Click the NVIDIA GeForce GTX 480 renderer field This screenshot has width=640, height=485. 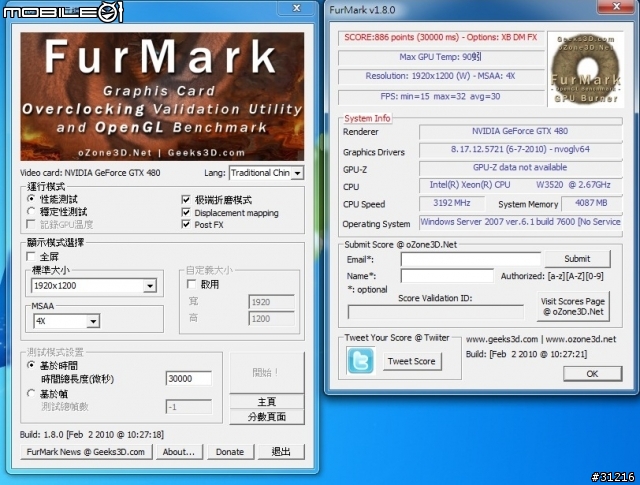click(520, 131)
